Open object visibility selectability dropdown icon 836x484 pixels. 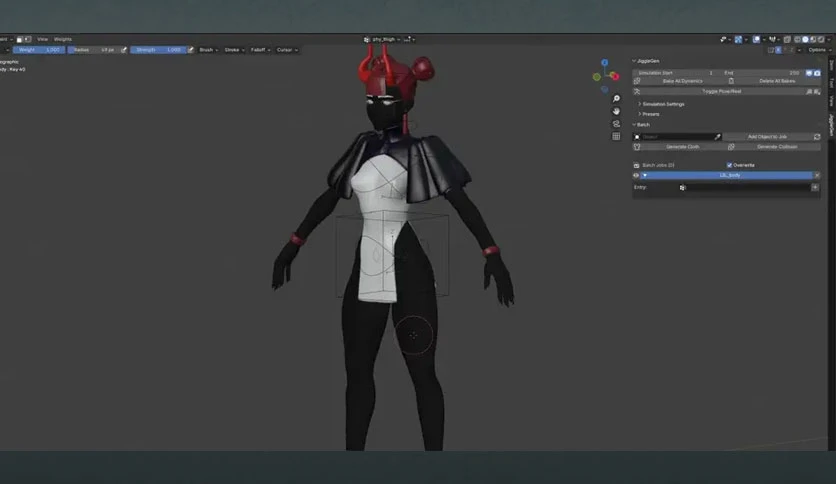pos(725,39)
